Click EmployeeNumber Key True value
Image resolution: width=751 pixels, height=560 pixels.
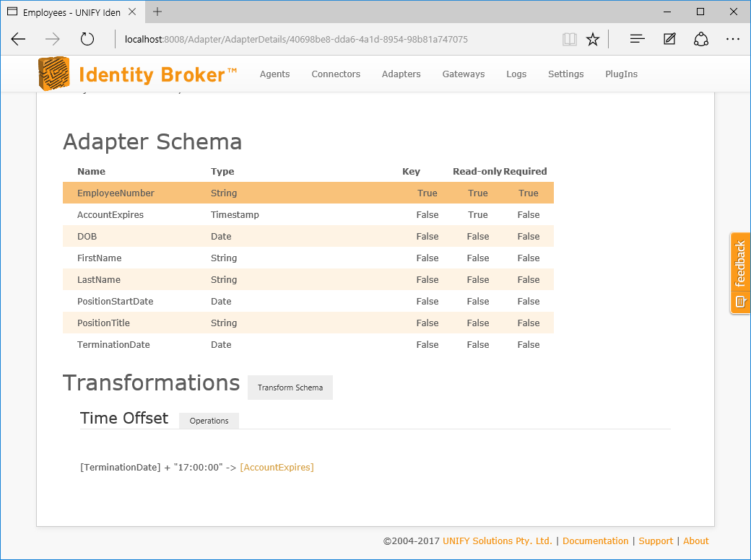[x=427, y=193]
